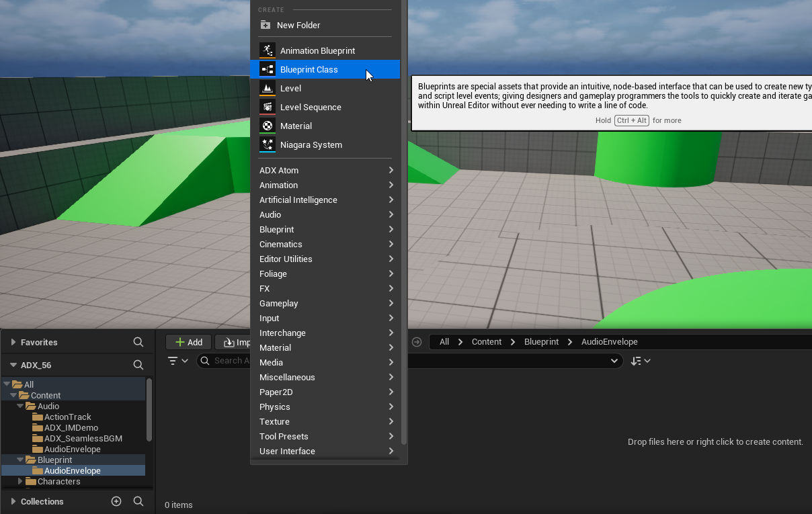
Task: Open the Input submenu
Action: pyautogui.click(x=325, y=318)
